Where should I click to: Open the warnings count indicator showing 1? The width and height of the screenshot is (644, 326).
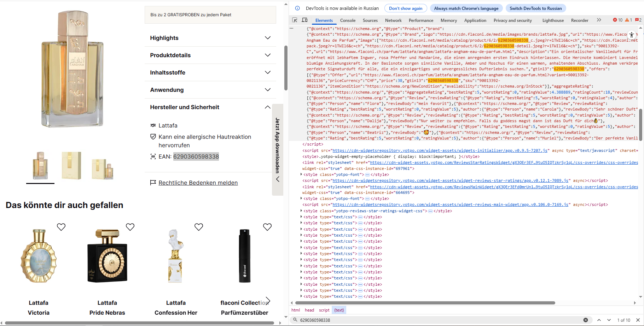tap(628, 20)
